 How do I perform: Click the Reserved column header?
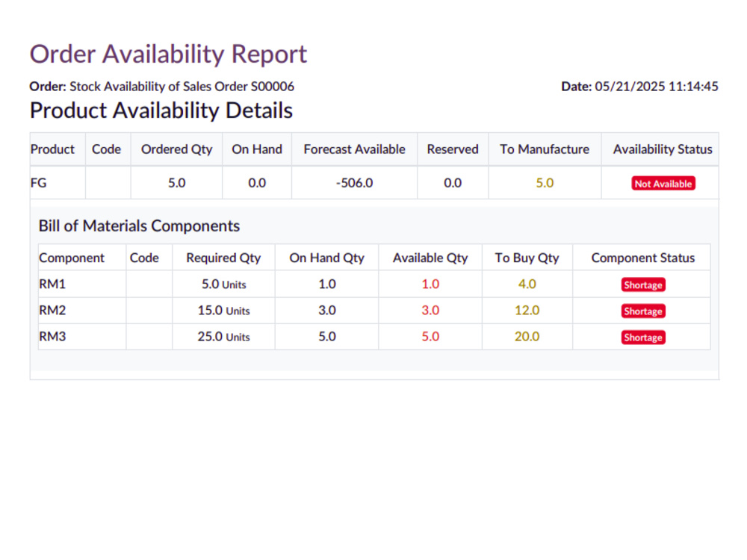click(x=453, y=149)
